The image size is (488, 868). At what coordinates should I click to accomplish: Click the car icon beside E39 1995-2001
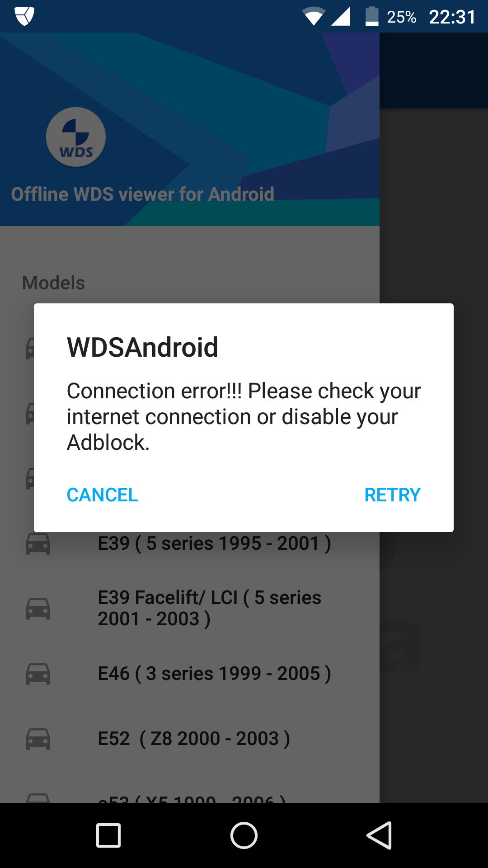coord(38,543)
